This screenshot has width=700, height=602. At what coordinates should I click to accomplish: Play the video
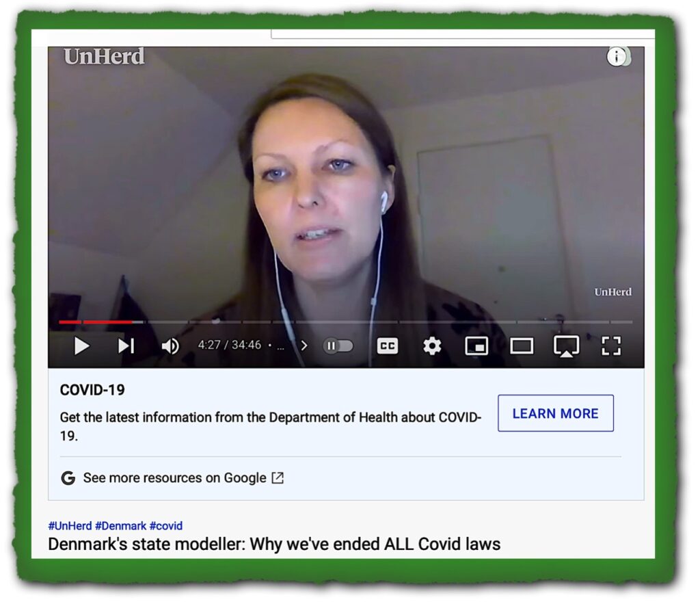point(81,346)
